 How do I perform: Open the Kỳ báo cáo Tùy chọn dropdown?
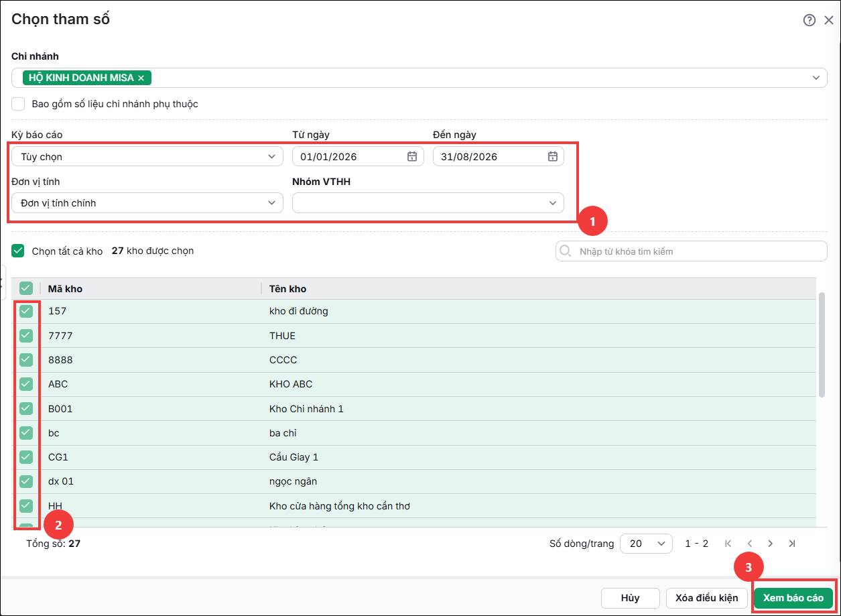147,156
